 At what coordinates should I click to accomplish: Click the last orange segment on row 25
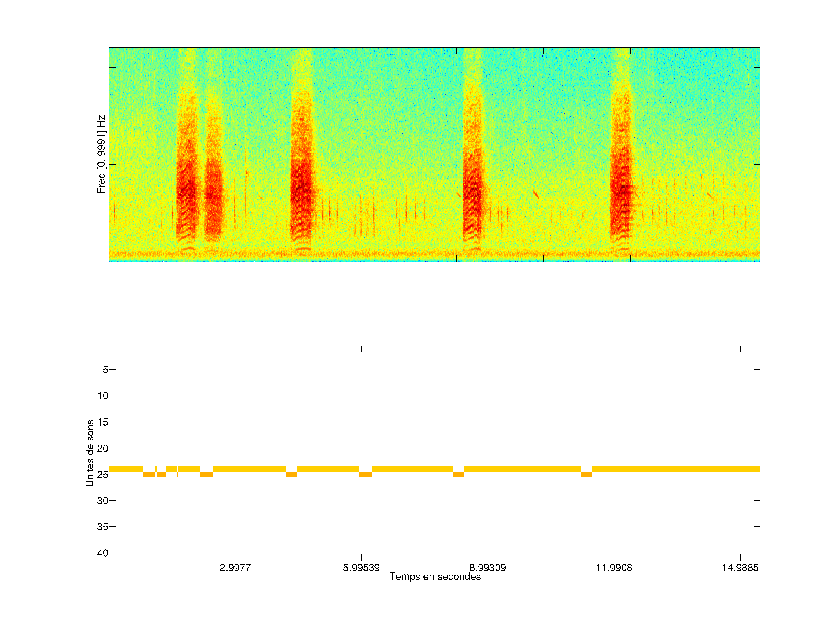(587, 474)
